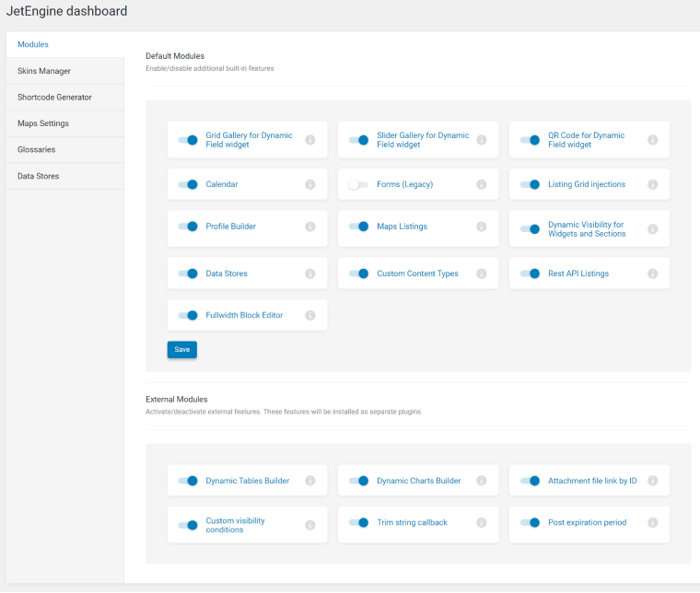
Task: Click Dynamic Charts Builder label text
Action: [419, 481]
